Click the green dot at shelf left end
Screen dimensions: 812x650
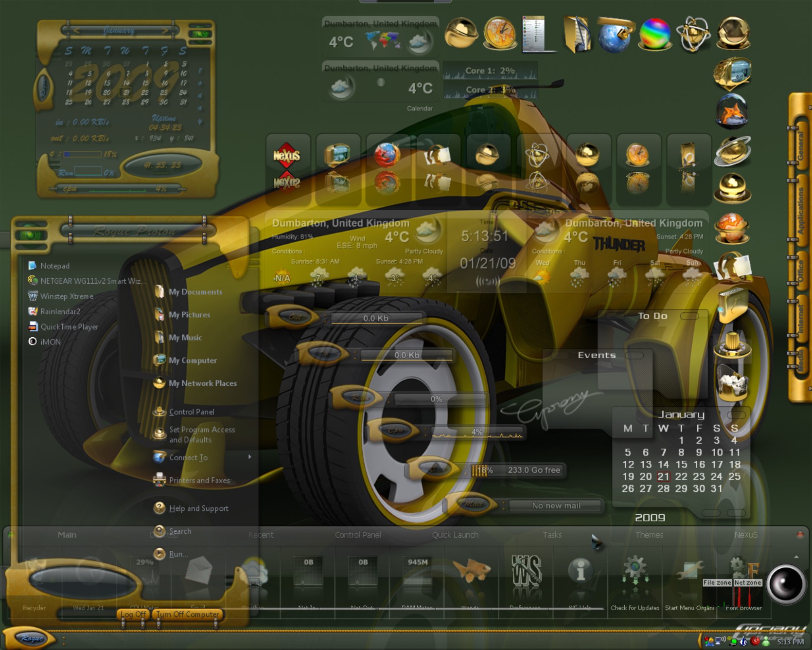pyautogui.click(x=11, y=535)
